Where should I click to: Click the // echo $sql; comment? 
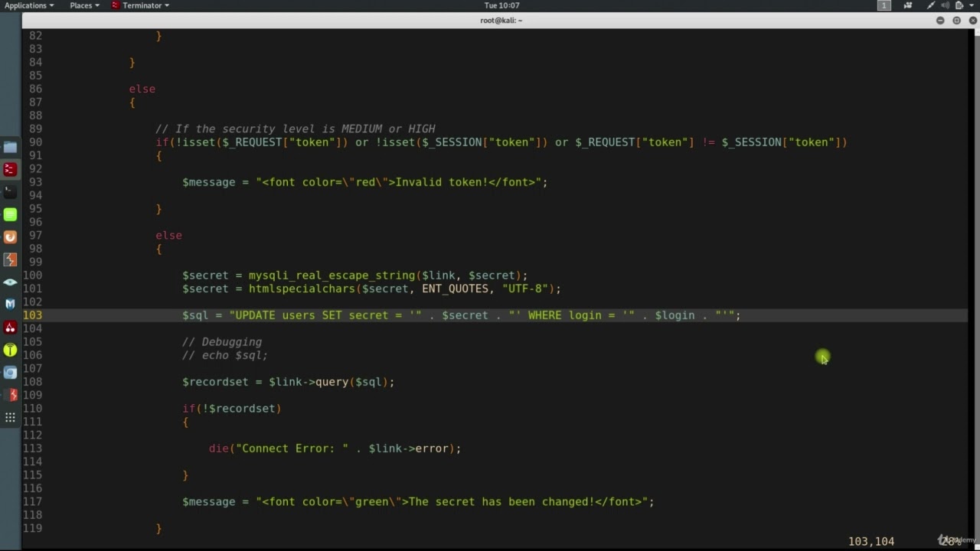(x=225, y=355)
